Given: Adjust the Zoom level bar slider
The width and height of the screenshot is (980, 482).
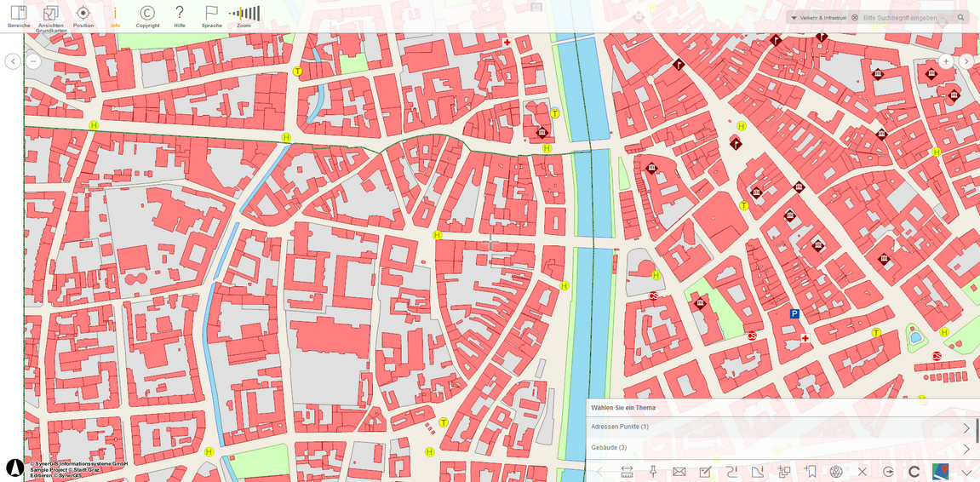Looking at the screenshot, I should pyautogui.click(x=244, y=13).
